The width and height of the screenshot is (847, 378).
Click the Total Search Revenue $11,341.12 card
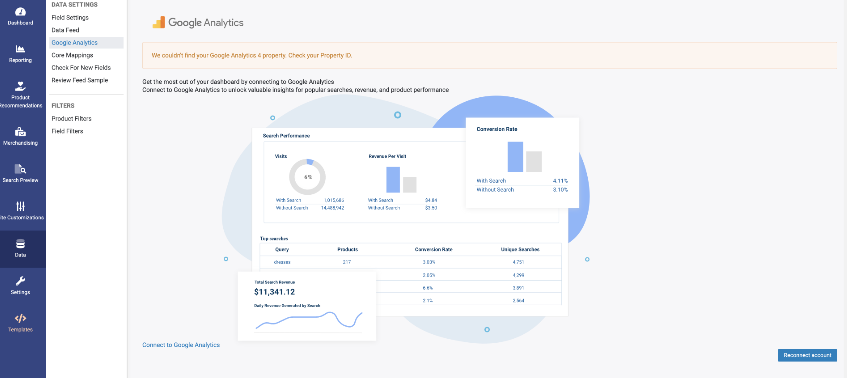(307, 306)
